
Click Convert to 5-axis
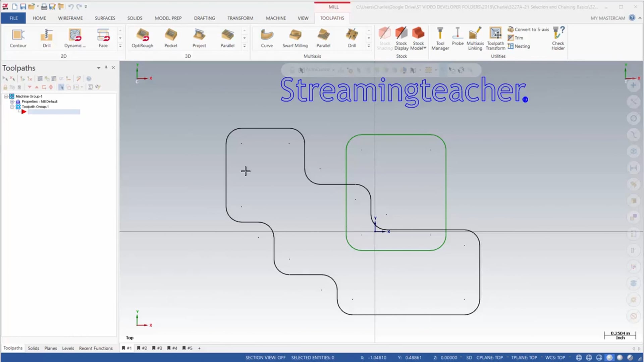528,29
